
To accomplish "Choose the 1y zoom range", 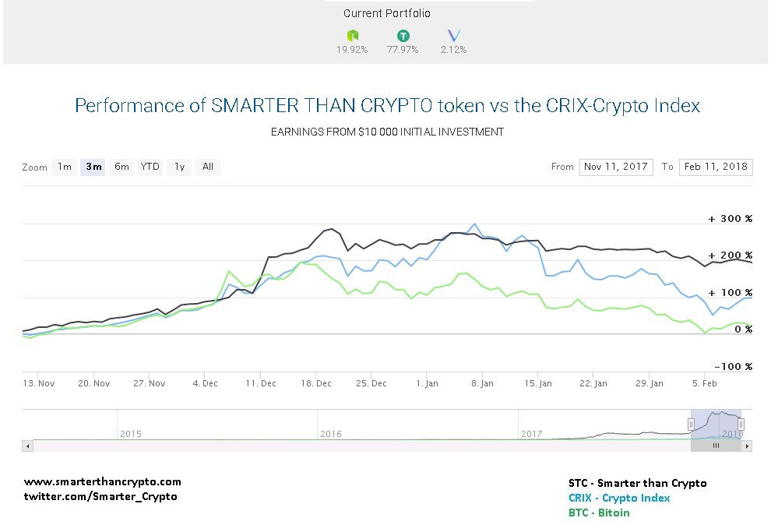I will (179, 167).
